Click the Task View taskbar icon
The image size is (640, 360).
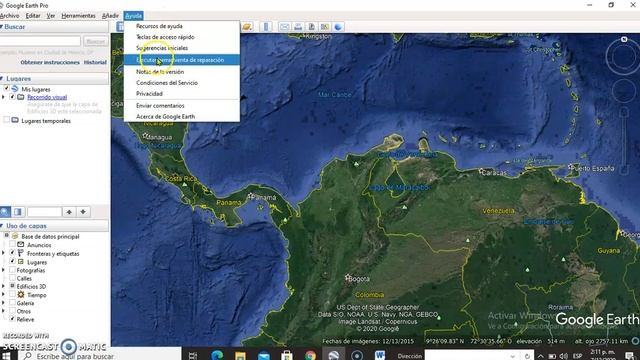coord(193,355)
